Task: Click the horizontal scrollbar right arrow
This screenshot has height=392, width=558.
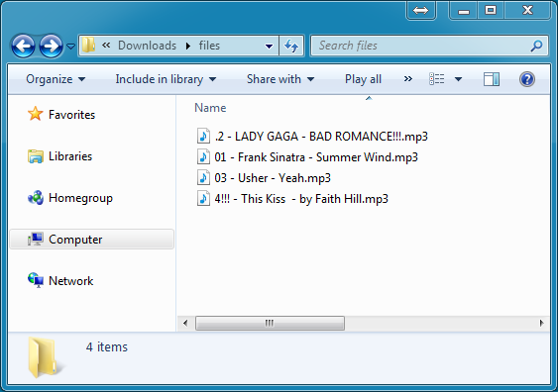Action: coord(541,323)
